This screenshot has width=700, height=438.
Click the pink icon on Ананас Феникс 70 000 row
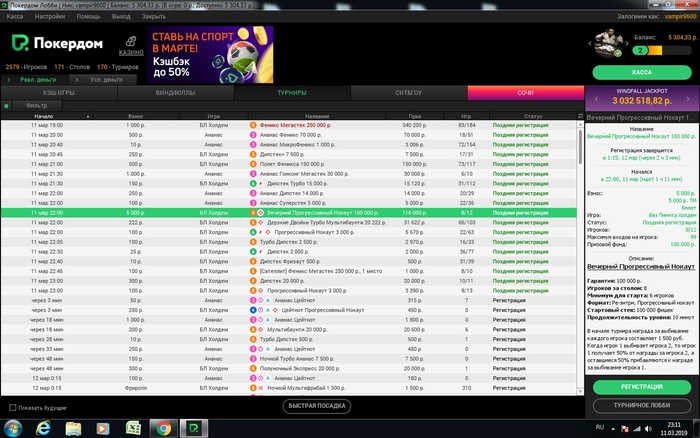[253, 135]
